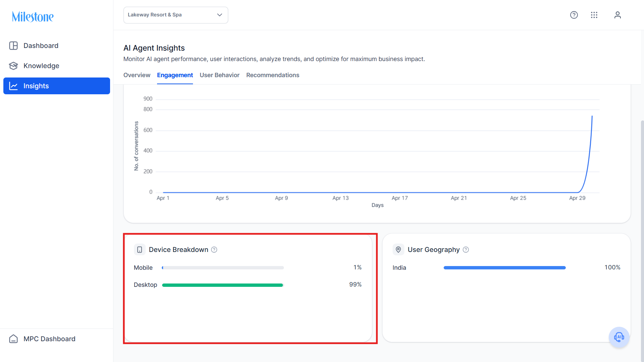Screen dimensions: 644x362
Task: Click the AI Agent Insights title
Action: [x=154, y=48]
